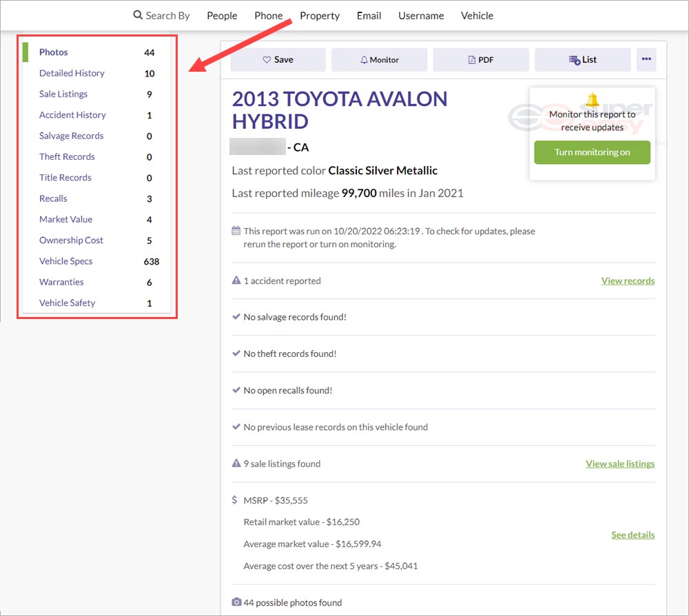Click the MSRP - $35,555 line
This screenshot has width=689, height=616.
[x=276, y=500]
